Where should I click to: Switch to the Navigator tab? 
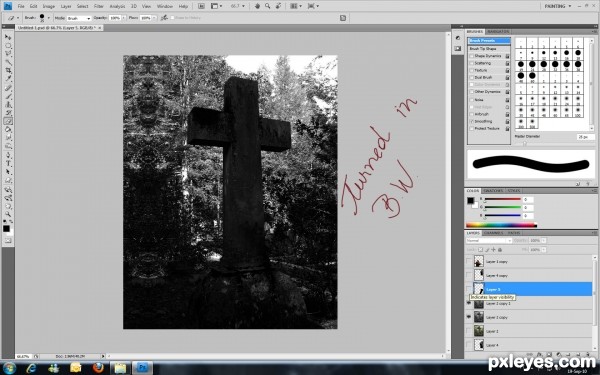[498, 31]
